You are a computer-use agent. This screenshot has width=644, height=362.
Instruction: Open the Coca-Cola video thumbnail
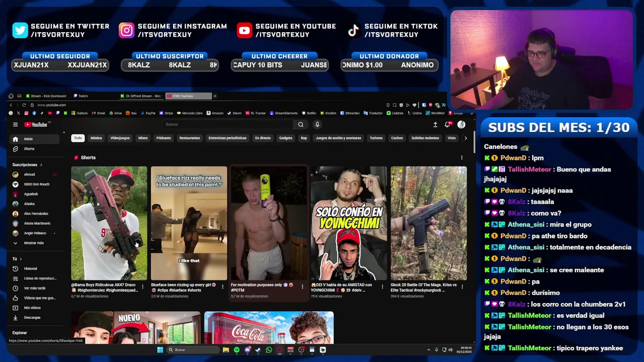coord(269,328)
